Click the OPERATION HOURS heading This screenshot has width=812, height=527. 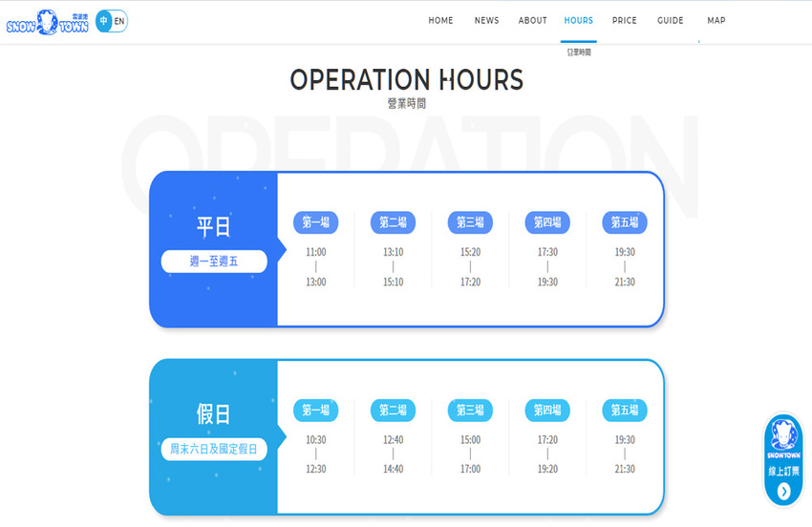point(406,80)
